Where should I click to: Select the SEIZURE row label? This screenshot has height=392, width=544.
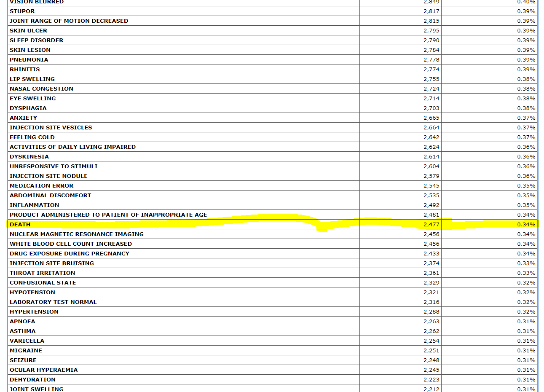pyautogui.click(x=23, y=360)
